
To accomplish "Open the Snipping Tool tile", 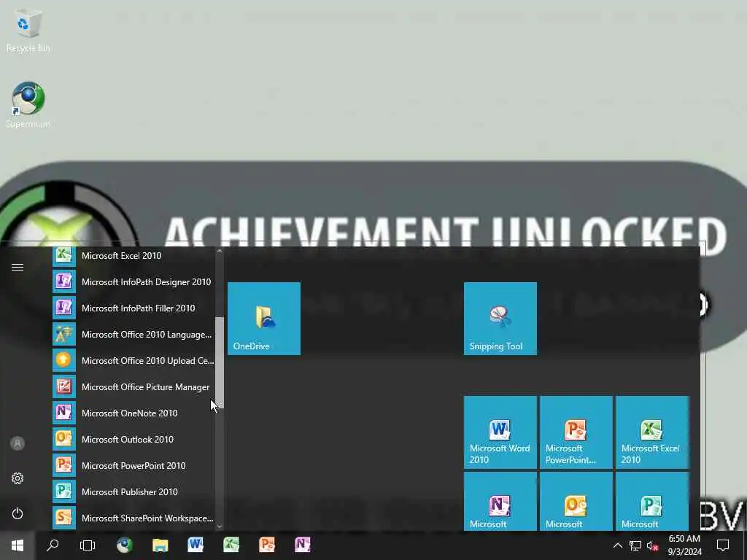I will point(500,319).
